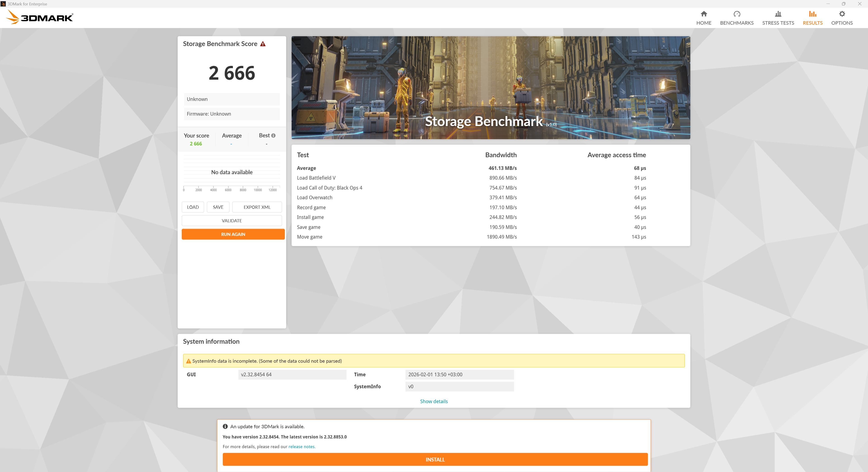
Task: Expand Show details in System information
Action: (434, 401)
